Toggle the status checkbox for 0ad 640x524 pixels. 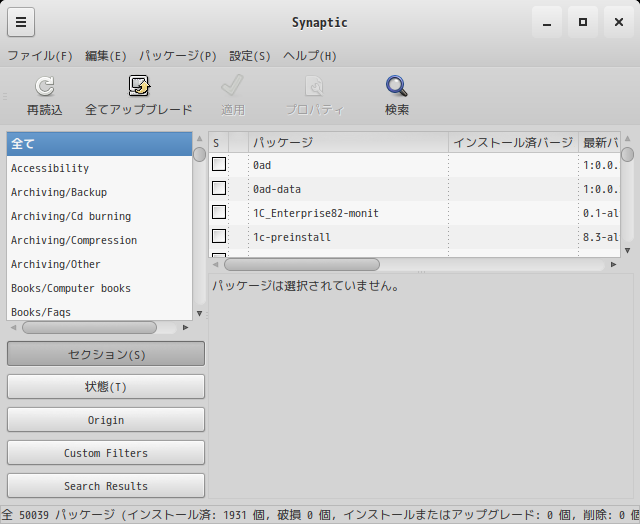[x=219, y=164]
